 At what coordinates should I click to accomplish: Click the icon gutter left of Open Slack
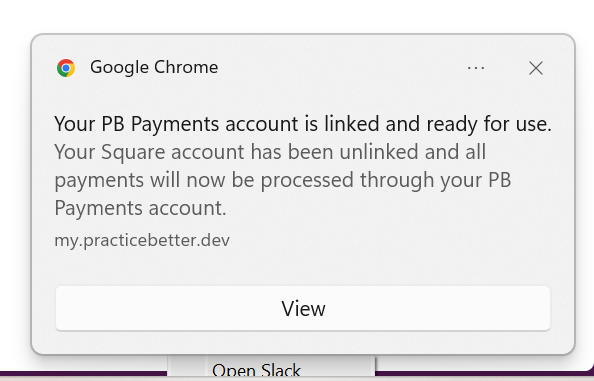[188, 366]
